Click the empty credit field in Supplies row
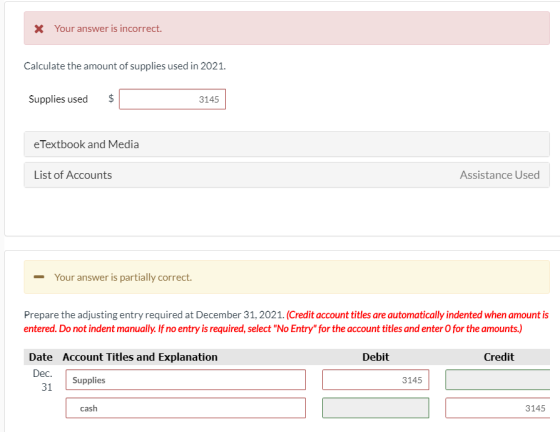Viewport: 560px width, 432px height. [498, 380]
